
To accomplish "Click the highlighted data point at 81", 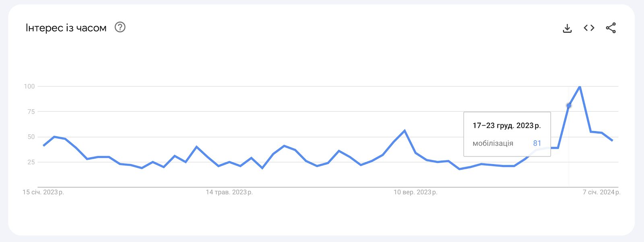I will (x=569, y=105).
